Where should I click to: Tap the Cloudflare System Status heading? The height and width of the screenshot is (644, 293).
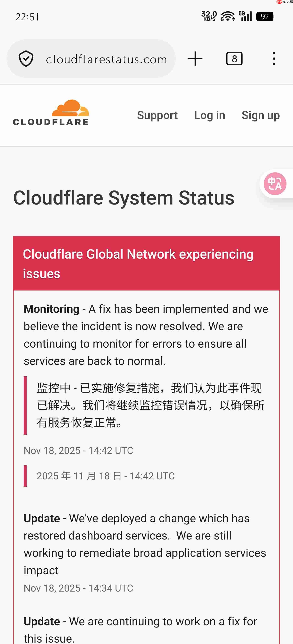click(124, 198)
